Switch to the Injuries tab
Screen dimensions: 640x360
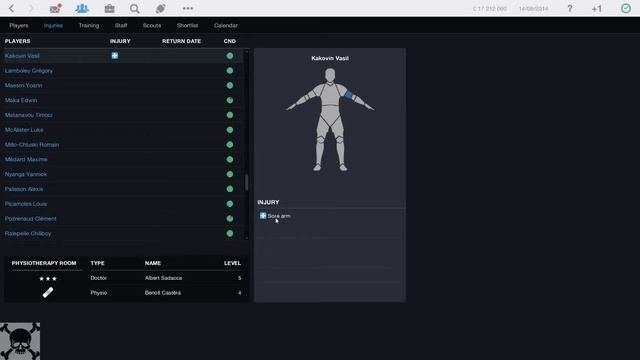(53, 25)
